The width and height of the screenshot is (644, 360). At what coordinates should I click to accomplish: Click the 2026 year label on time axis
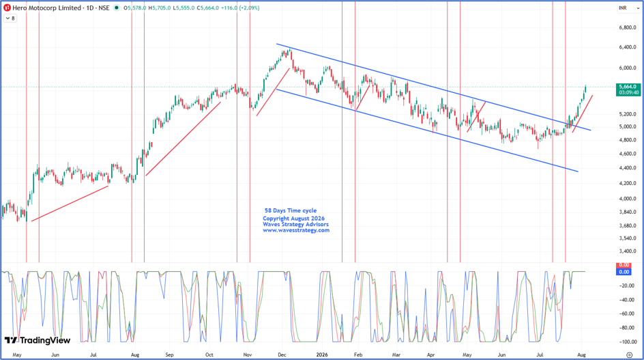322,355
